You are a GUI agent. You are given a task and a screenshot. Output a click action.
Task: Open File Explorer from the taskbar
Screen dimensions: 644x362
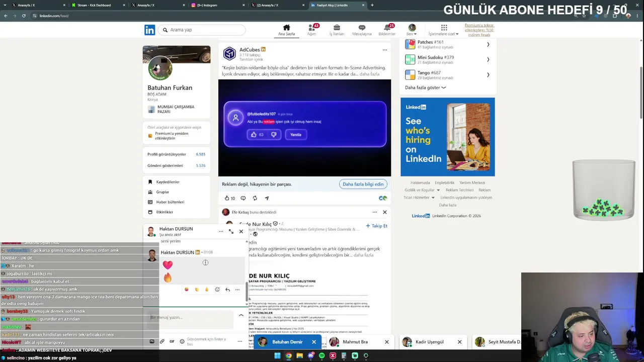[x=299, y=356]
